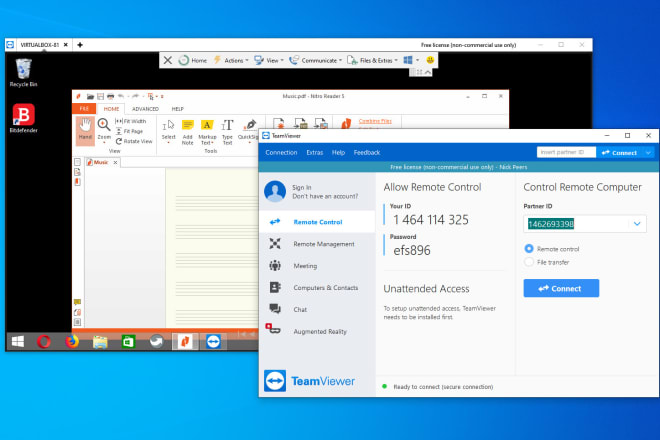The width and height of the screenshot is (660, 440).
Task: Open File Explorer in remote taskbar
Action: (x=100, y=341)
